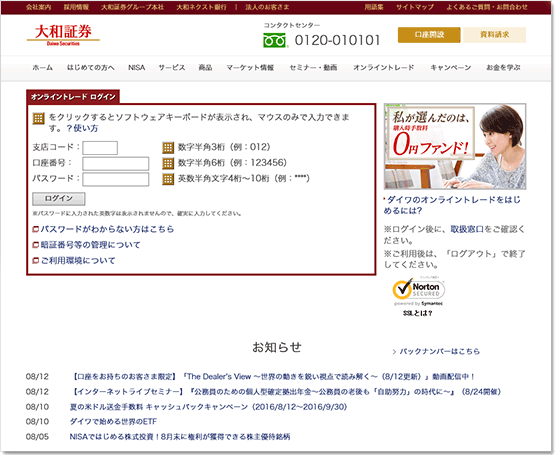Click the 取扱窓口 link

(467, 229)
